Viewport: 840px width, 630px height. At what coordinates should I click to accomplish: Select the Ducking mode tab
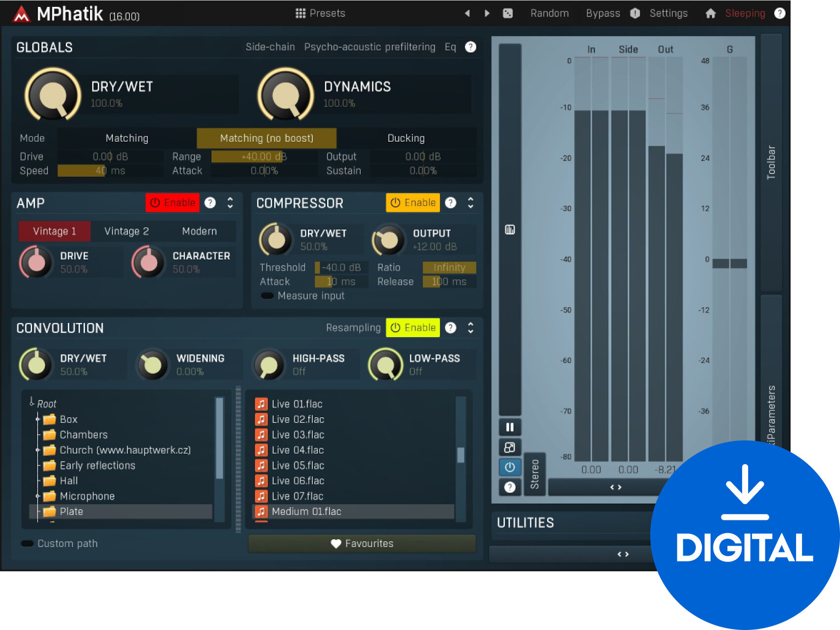pos(406,138)
